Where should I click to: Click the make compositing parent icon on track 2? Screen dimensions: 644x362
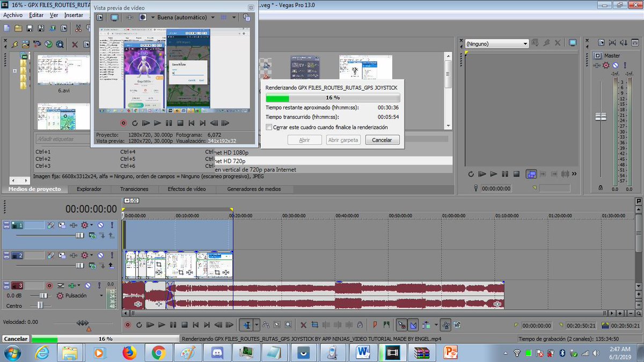[x=111, y=265]
